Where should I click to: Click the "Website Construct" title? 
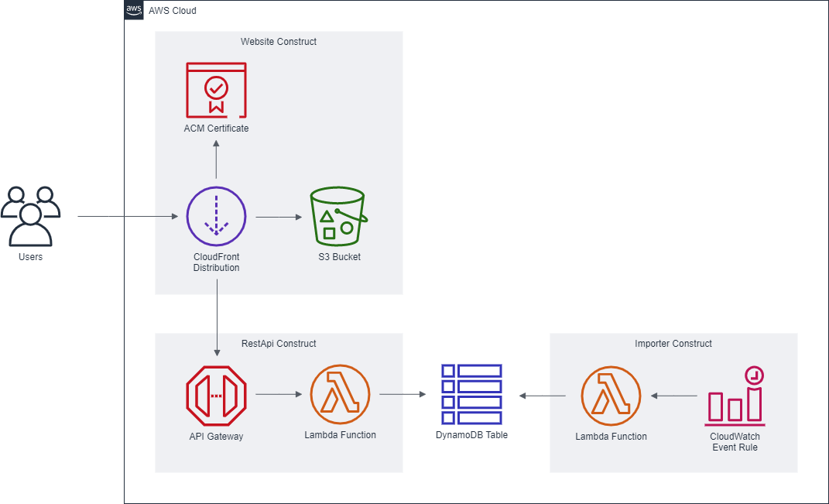(279, 41)
